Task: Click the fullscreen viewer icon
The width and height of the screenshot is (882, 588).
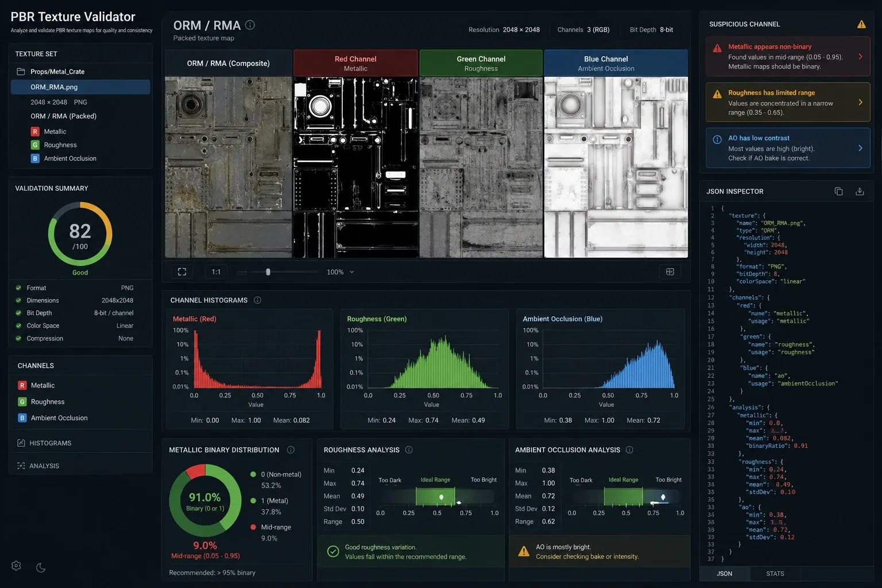Action: [182, 272]
